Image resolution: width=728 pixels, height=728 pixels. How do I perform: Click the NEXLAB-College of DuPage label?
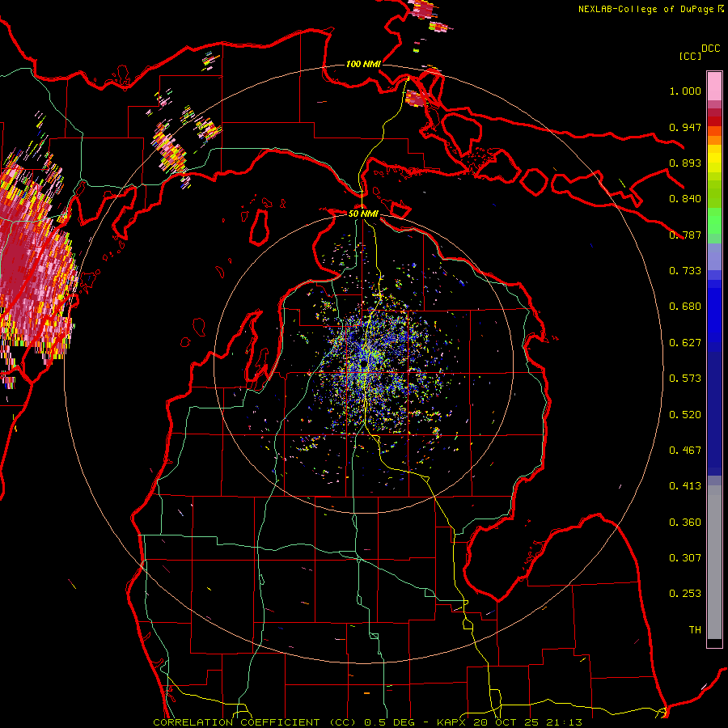[x=645, y=9]
